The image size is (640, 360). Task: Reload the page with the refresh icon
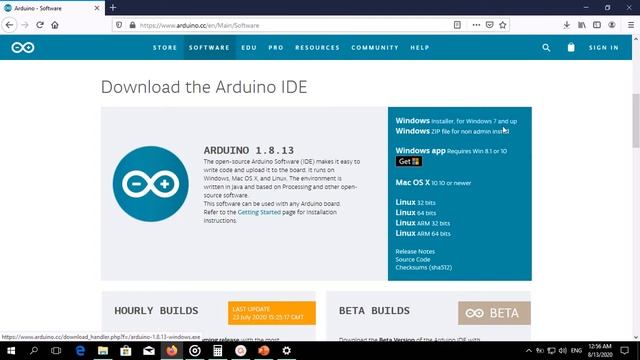coord(40,25)
